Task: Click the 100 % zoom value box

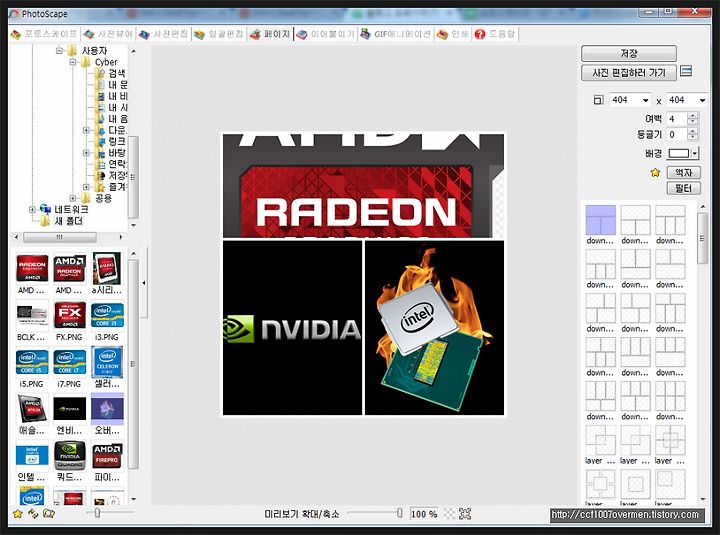Action: point(424,514)
